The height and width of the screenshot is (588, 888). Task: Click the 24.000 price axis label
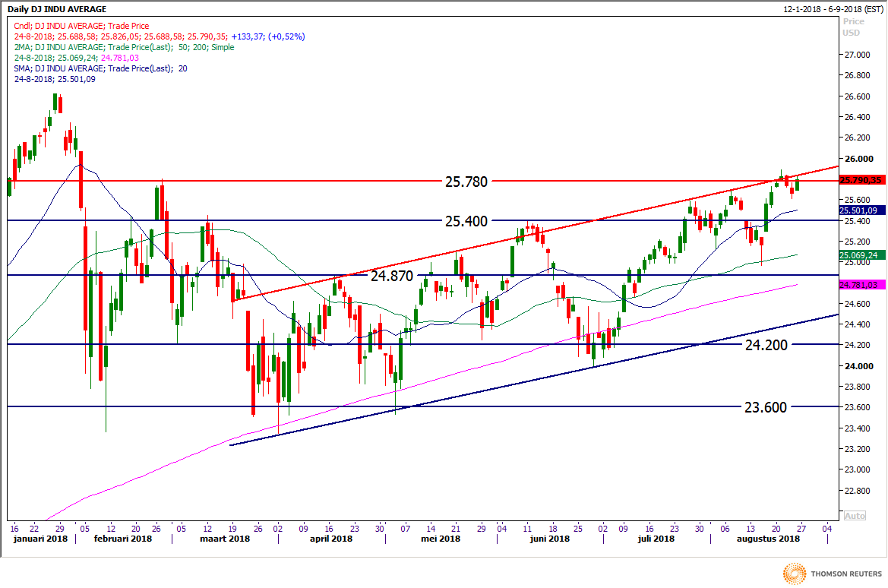(858, 366)
